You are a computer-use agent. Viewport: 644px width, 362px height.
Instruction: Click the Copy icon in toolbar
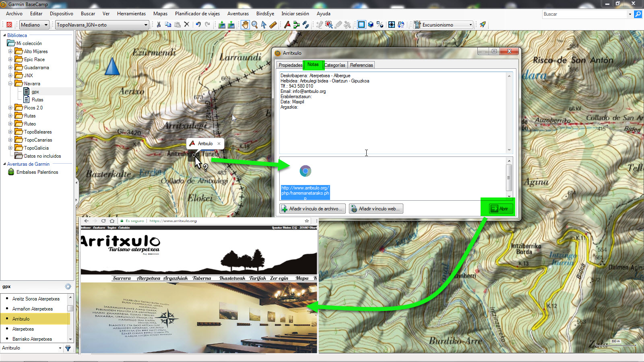pyautogui.click(x=168, y=25)
